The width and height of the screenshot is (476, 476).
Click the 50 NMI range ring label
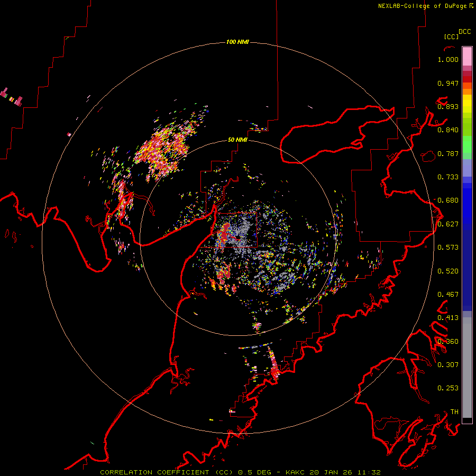237,140
